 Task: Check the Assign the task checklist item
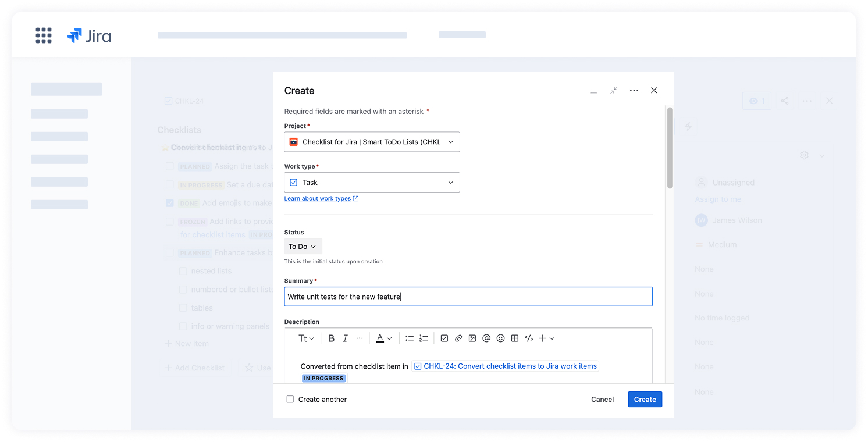[x=170, y=166]
